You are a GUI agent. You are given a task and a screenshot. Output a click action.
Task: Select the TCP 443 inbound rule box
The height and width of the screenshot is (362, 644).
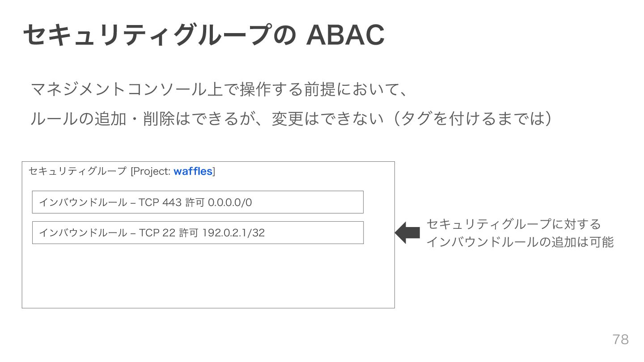198,202
